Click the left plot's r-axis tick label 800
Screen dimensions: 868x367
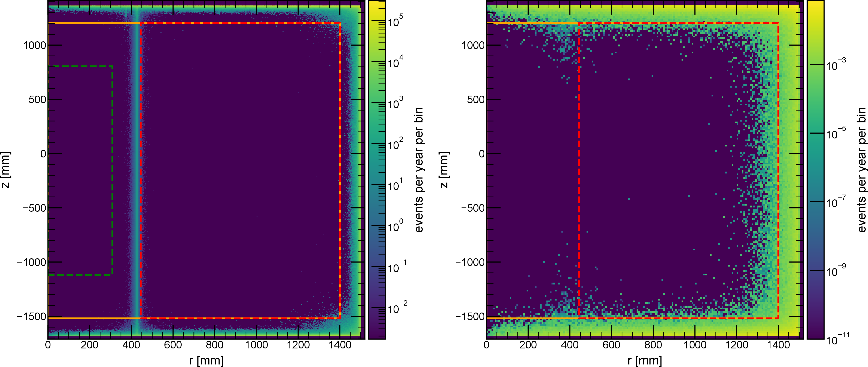tap(215, 345)
